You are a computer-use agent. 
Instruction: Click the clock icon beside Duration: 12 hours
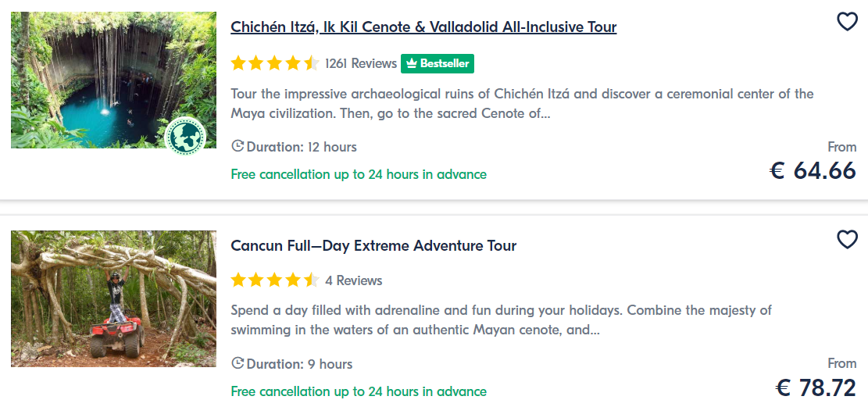238,146
